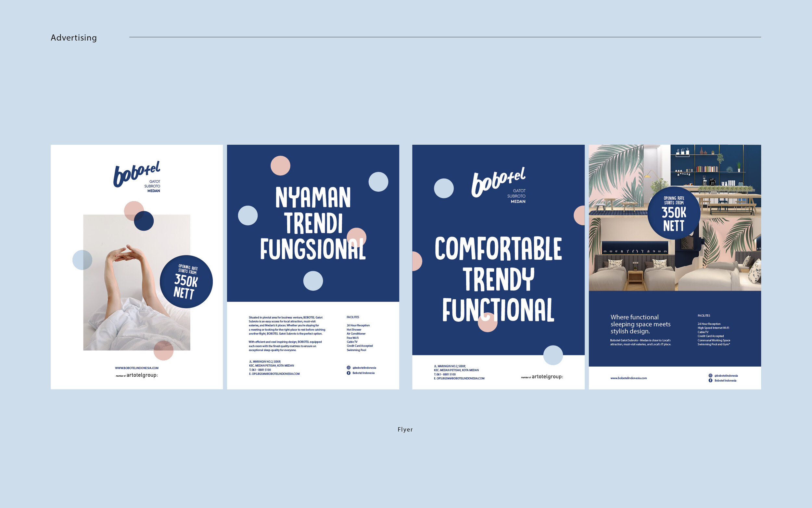812x508 pixels.
Task: Click the 'Flyer' caption below the designs
Action: pyautogui.click(x=405, y=429)
